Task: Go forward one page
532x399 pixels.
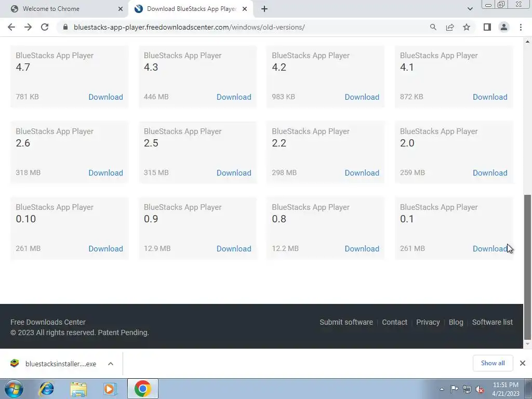Action: [28, 27]
